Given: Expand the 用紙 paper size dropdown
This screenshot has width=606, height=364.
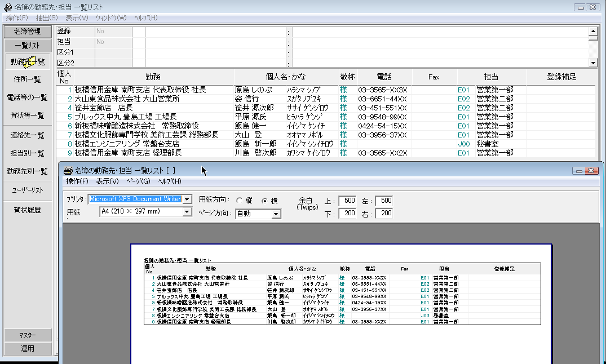Looking at the screenshot, I should click(187, 212).
